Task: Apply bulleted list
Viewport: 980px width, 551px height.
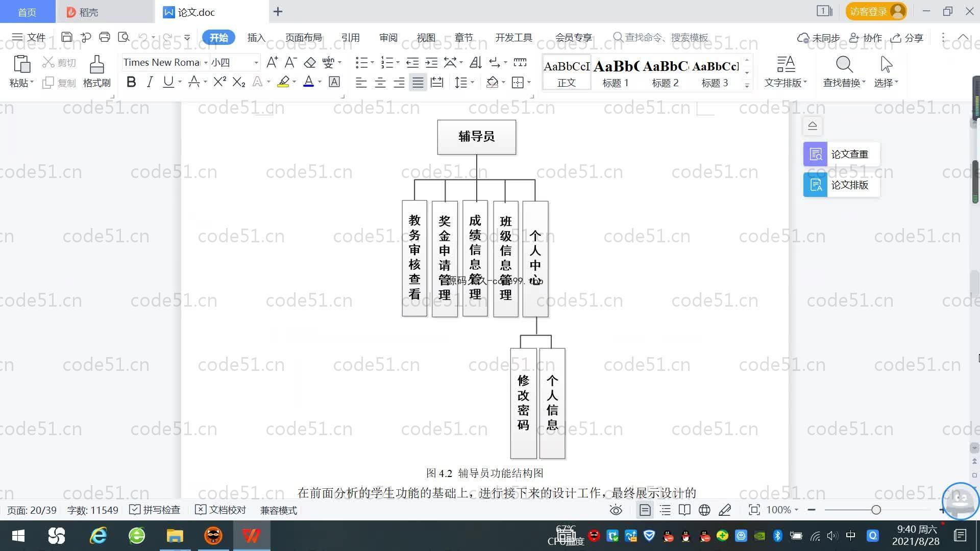Action: click(x=362, y=62)
